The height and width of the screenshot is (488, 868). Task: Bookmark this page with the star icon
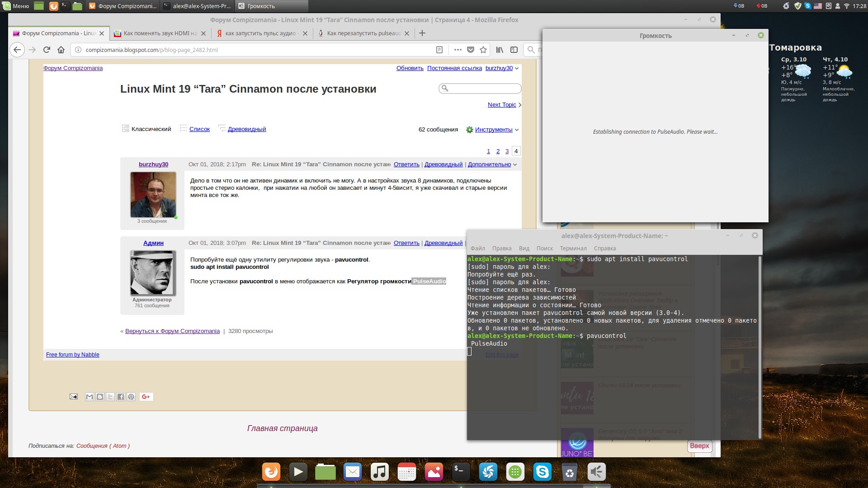[483, 50]
